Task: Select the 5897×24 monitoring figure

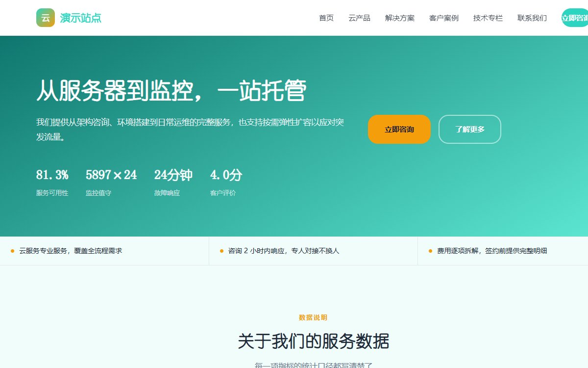Action: (111, 175)
